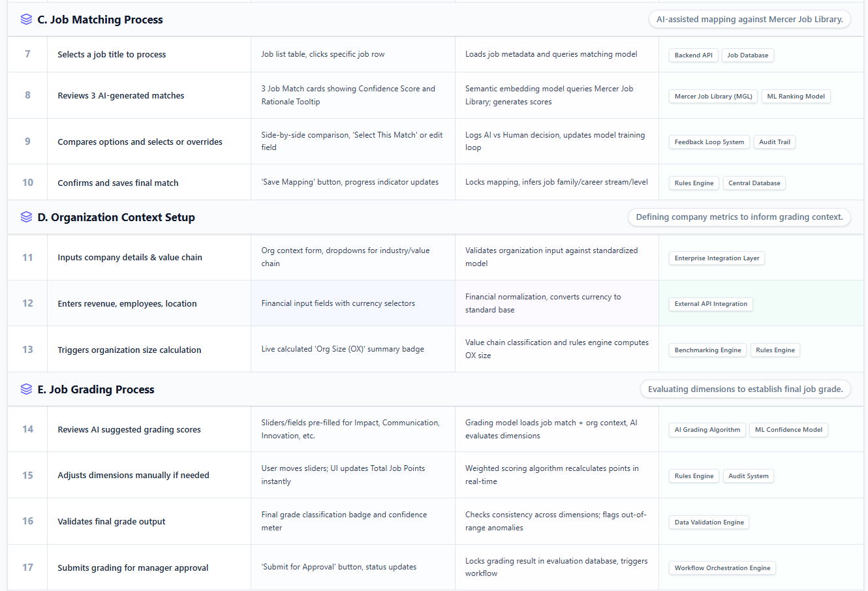868x591 pixels.
Task: Click 'Loads job metadata and queries matching model'
Action: coord(551,54)
